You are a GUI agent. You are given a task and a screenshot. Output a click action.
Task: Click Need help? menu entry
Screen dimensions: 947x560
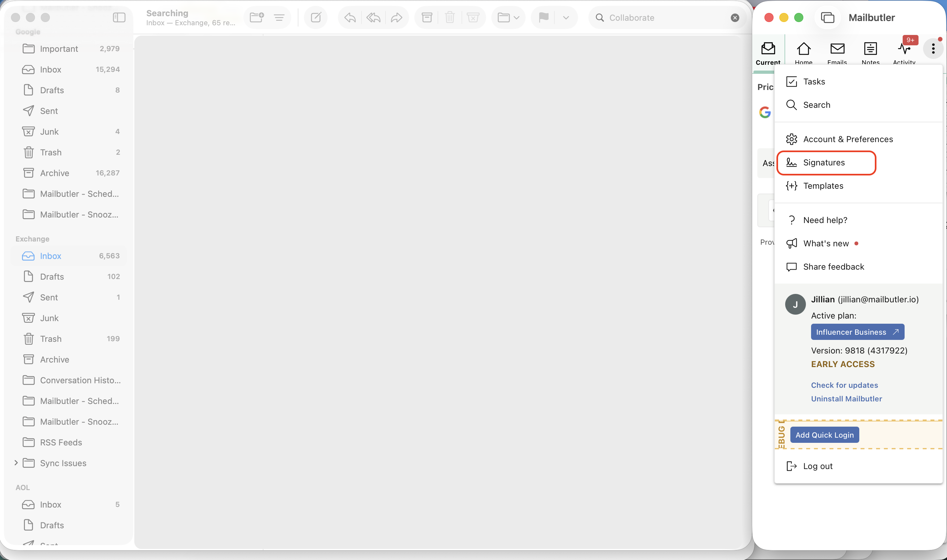(x=858, y=220)
